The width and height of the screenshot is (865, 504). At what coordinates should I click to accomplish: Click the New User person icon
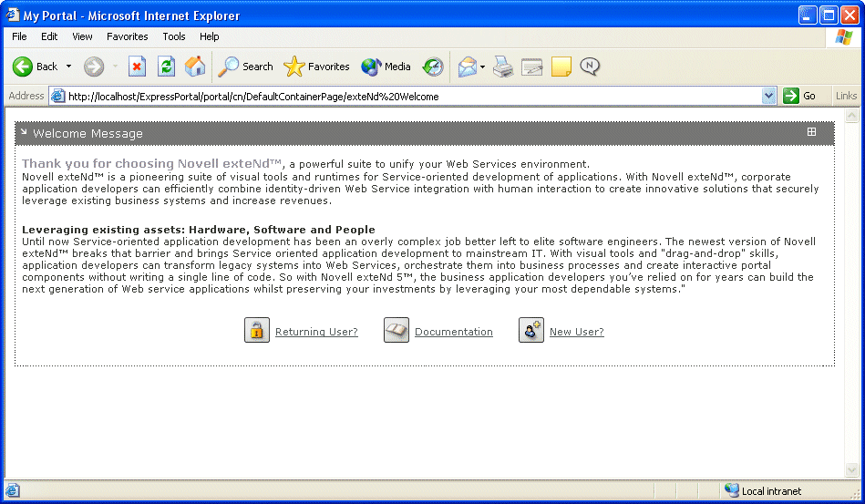tap(531, 330)
